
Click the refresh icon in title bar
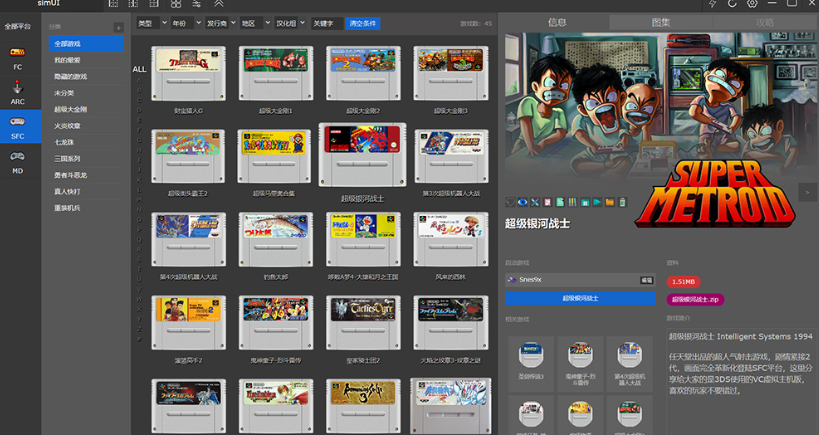click(x=731, y=4)
